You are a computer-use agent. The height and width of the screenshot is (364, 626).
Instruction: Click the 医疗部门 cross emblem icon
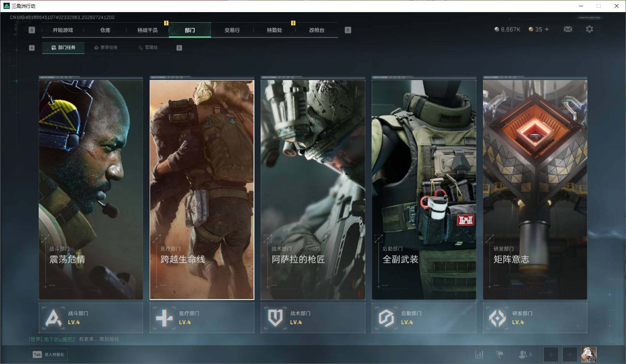point(164,318)
